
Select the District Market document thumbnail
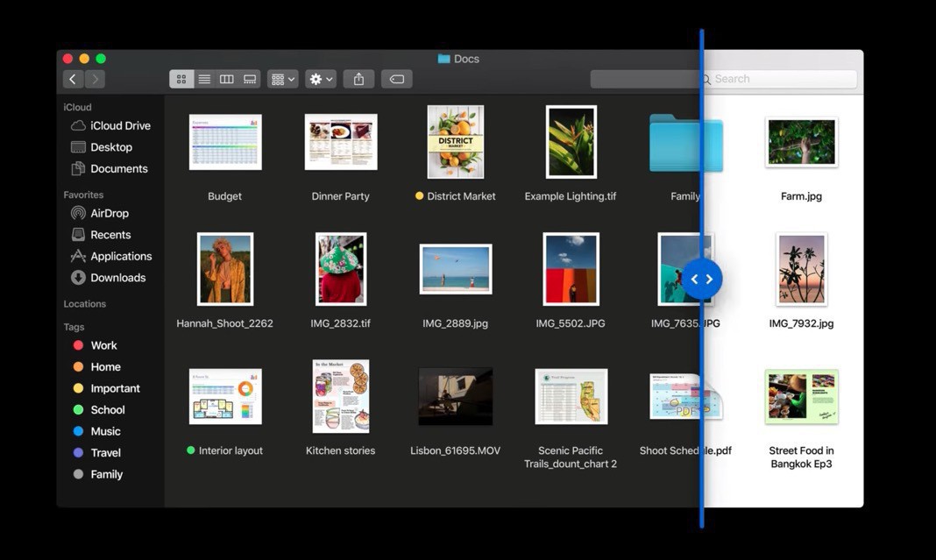[455, 142]
